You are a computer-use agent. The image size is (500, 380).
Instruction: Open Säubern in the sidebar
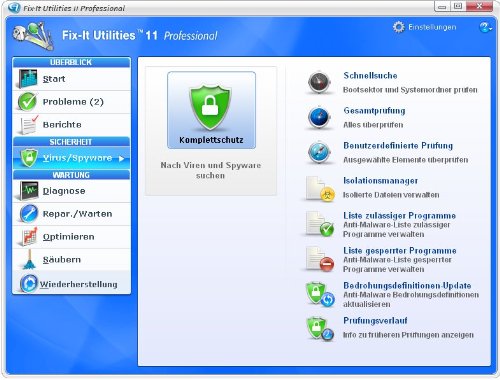[71, 259]
